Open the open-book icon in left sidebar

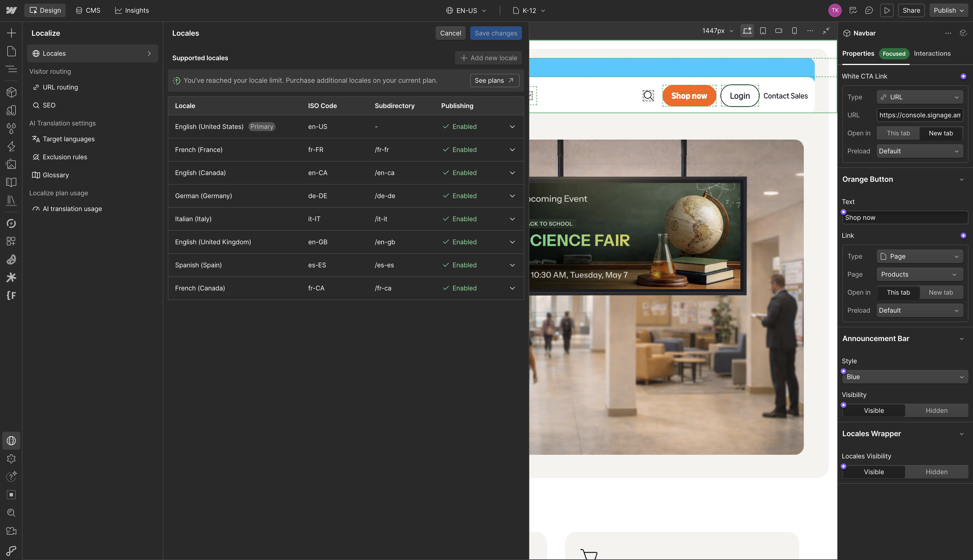(x=11, y=182)
